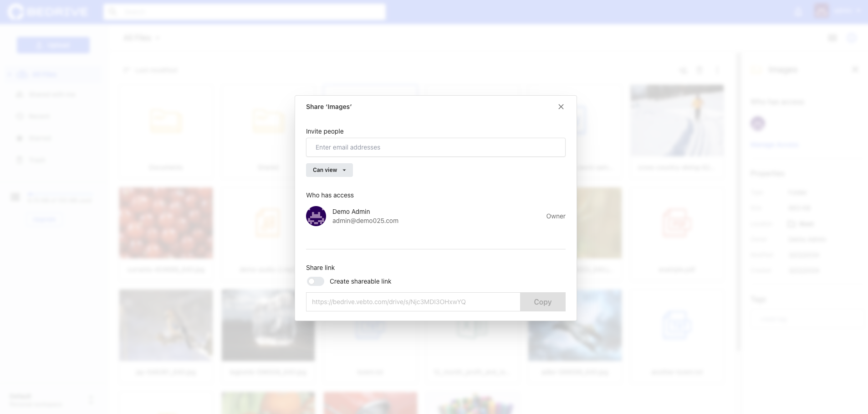The image size is (868, 414).
Task: Click the Enter email addresses field
Action: click(x=435, y=147)
